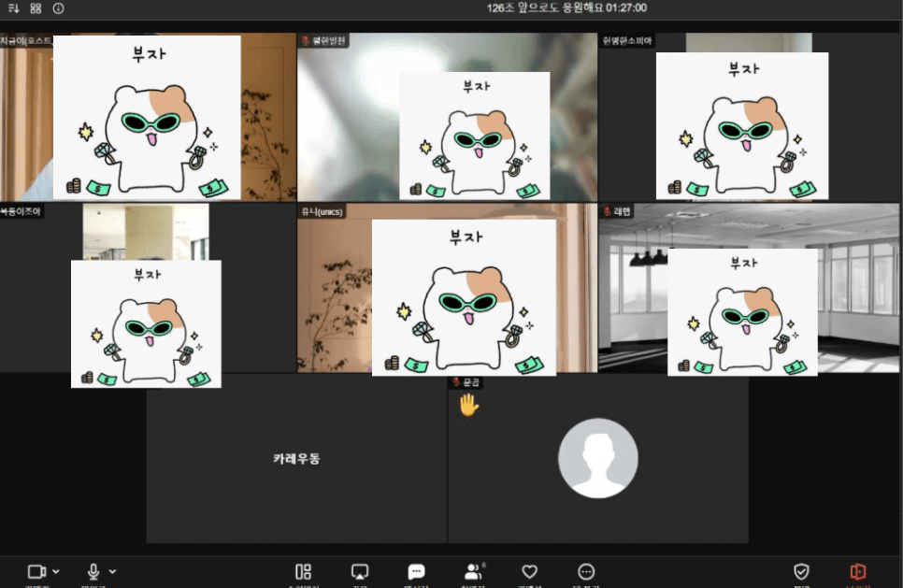Image resolution: width=903 pixels, height=588 pixels.
Task: Expand the microphone options chevron
Action: tap(113, 571)
